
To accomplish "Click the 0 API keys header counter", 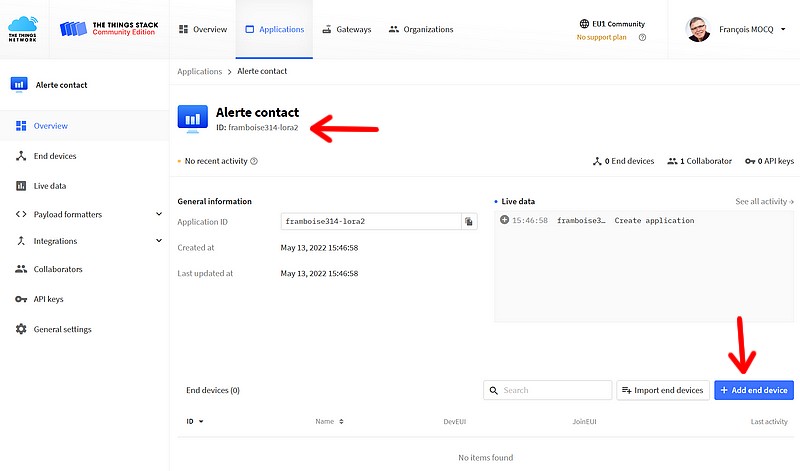I will tap(769, 161).
